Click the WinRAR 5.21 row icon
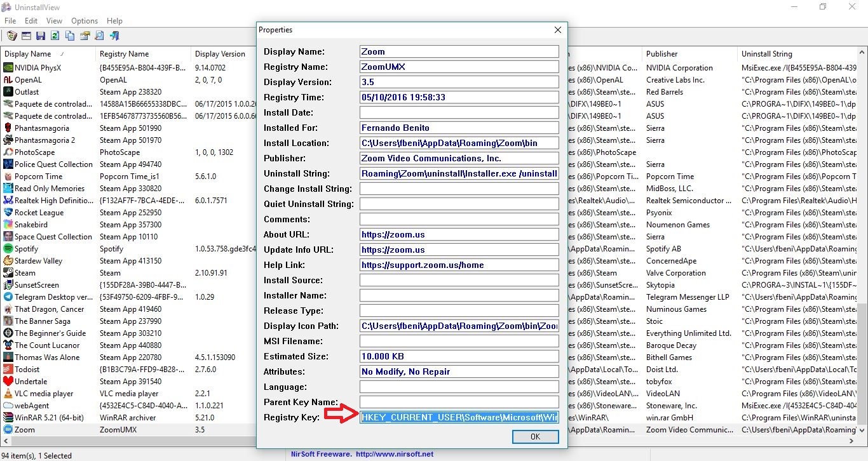Image resolution: width=868 pixels, height=461 pixels. (8, 418)
